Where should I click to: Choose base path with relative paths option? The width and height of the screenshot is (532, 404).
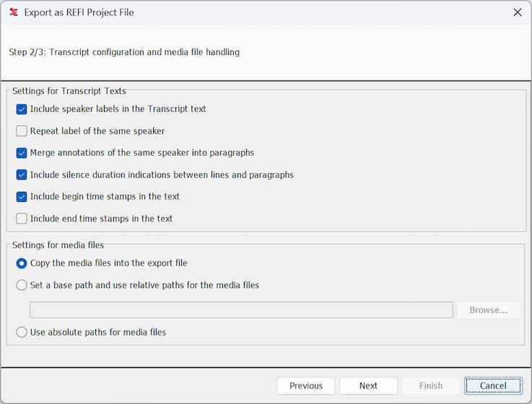click(22, 285)
